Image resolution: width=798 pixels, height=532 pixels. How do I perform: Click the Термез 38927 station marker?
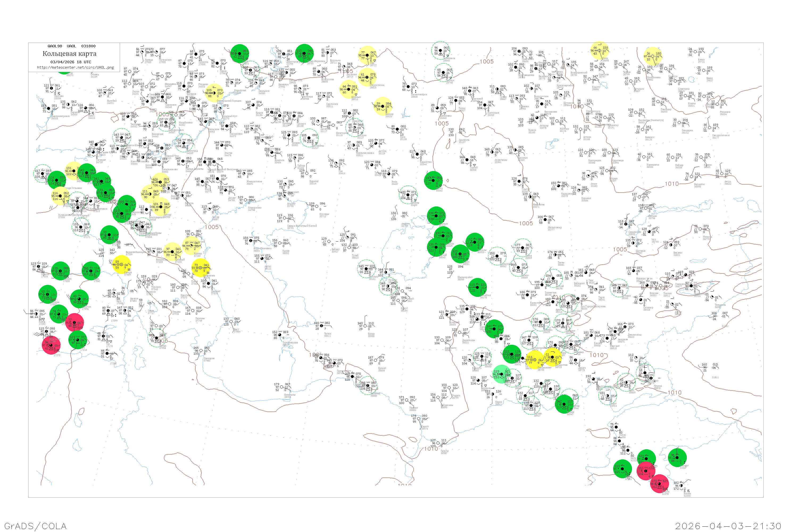tap(531, 405)
